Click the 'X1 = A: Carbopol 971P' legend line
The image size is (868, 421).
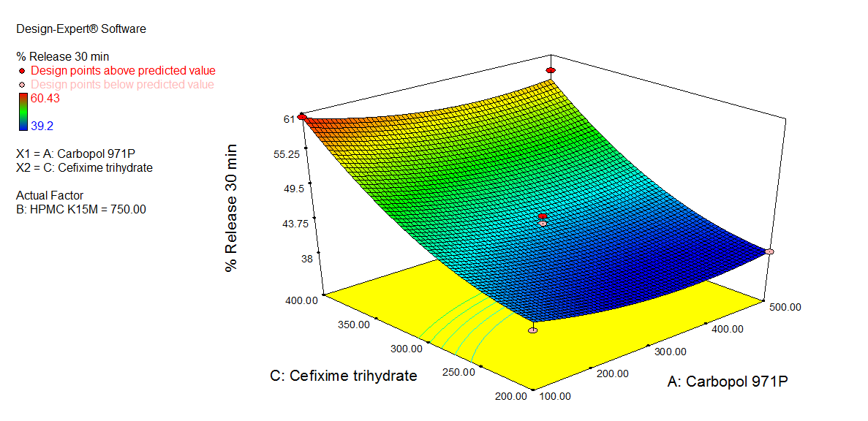tap(75, 153)
